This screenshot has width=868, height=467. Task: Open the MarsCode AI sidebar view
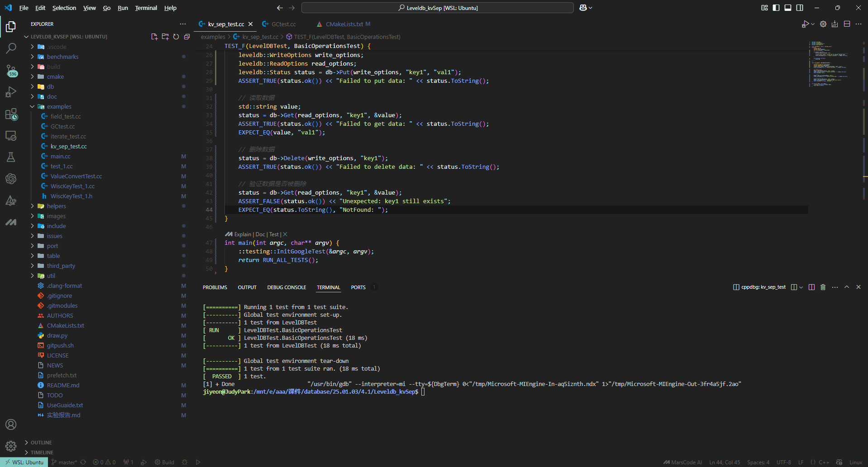(x=11, y=222)
